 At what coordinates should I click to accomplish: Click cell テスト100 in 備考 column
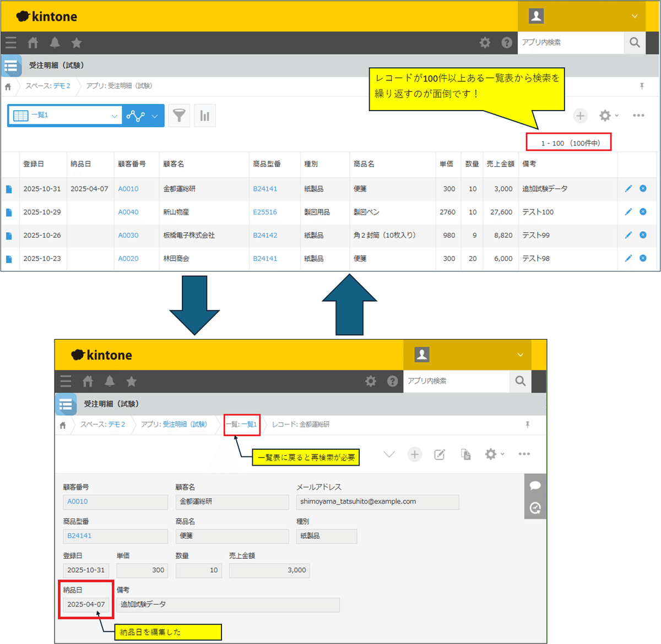pos(538,212)
